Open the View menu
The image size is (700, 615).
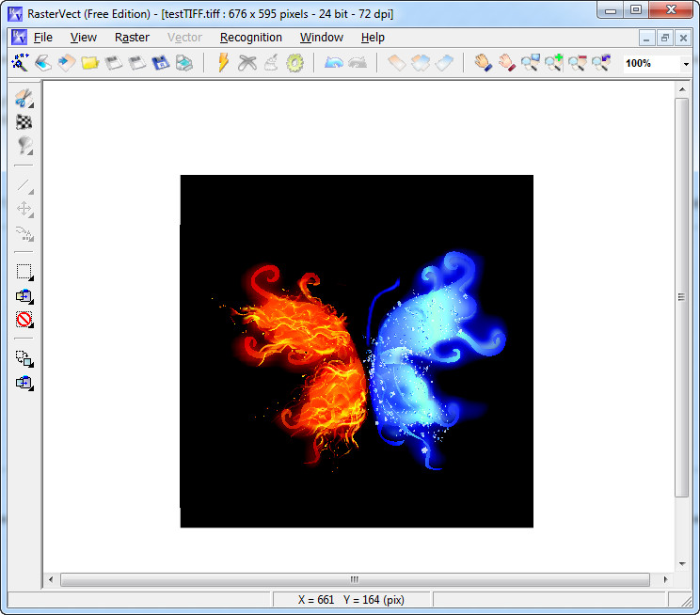click(x=83, y=38)
